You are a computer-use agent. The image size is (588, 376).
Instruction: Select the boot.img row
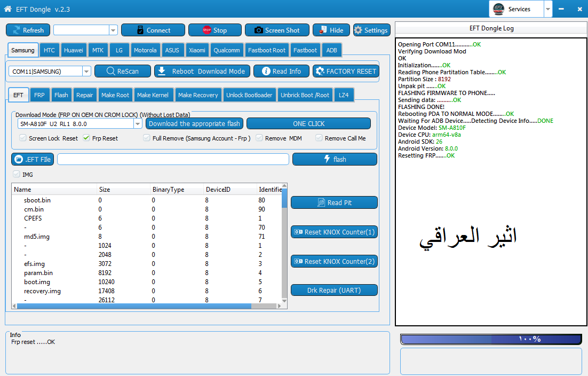(147, 282)
